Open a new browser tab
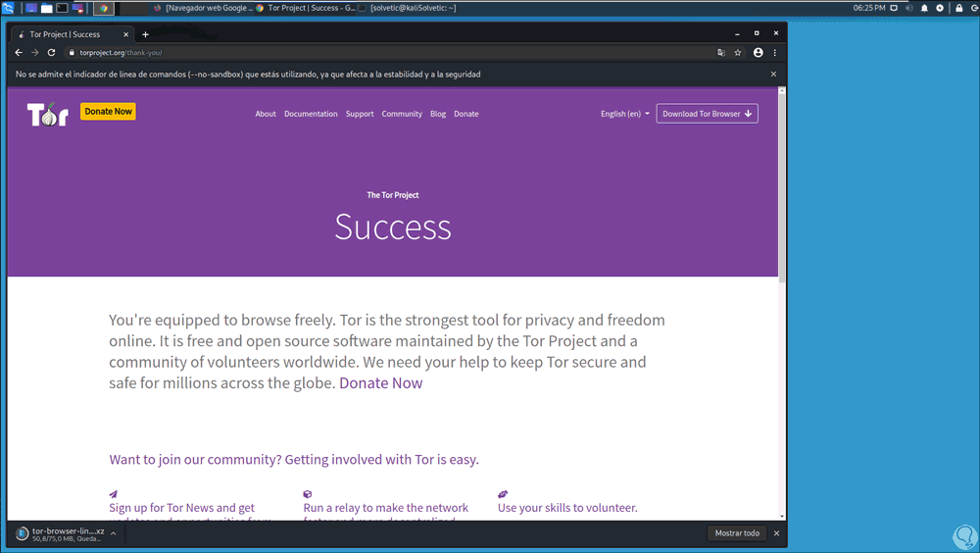The width and height of the screenshot is (980, 553). [x=146, y=34]
